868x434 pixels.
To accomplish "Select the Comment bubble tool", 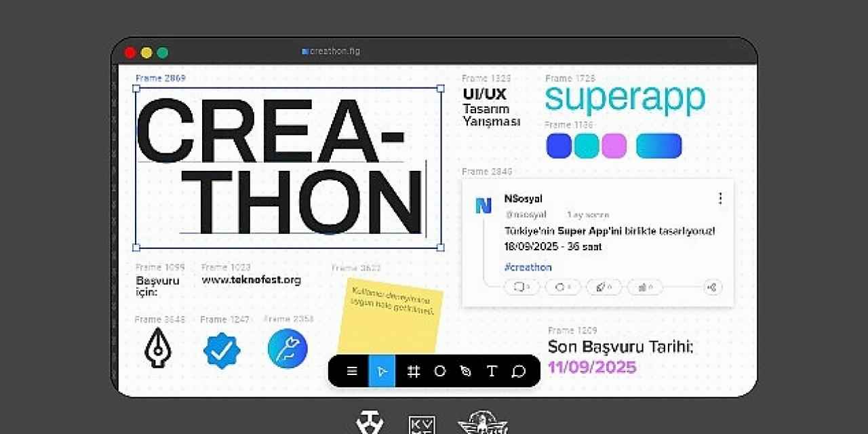I will tap(519, 371).
